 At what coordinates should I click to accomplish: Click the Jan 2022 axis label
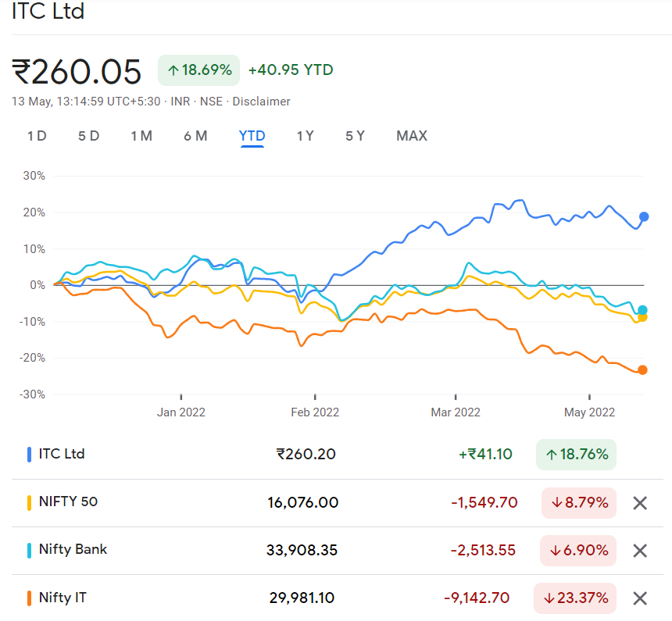[x=181, y=412]
